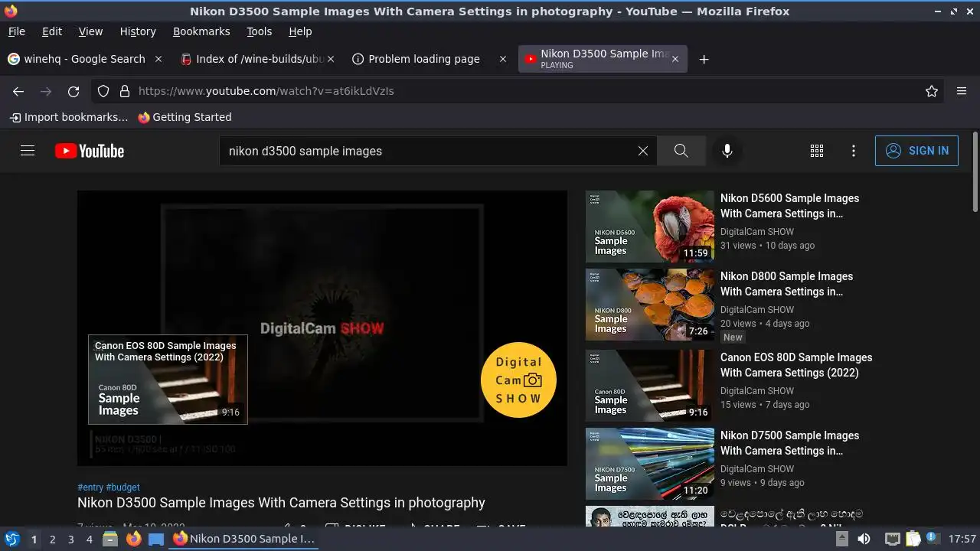980x551 pixels.
Task: Open the History menu
Action: click(x=138, y=31)
